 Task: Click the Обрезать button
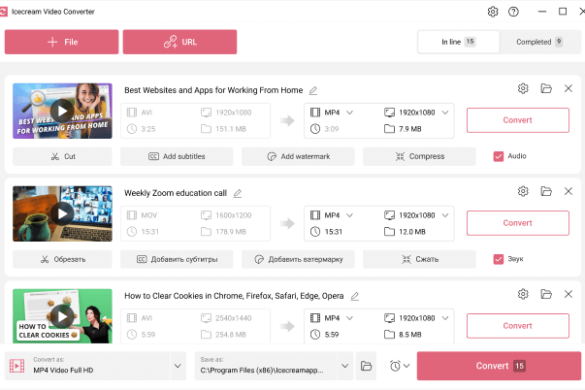[x=62, y=259]
